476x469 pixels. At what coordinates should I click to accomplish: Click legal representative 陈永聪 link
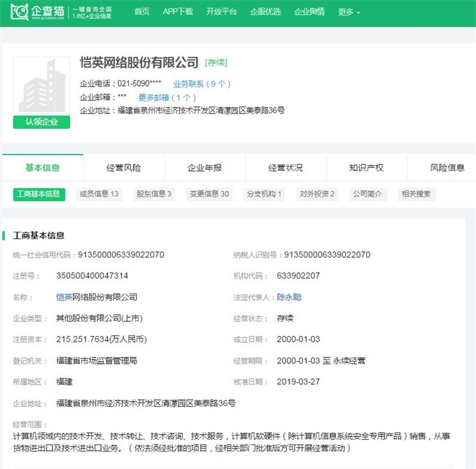click(289, 297)
